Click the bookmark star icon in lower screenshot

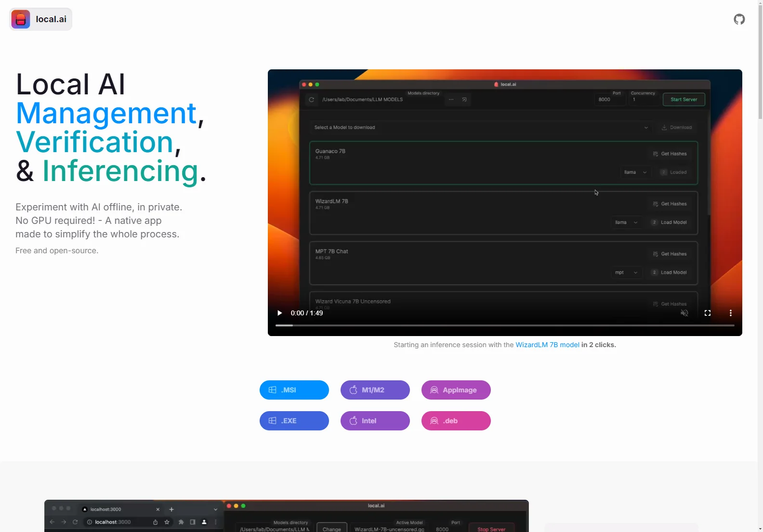coord(167,522)
